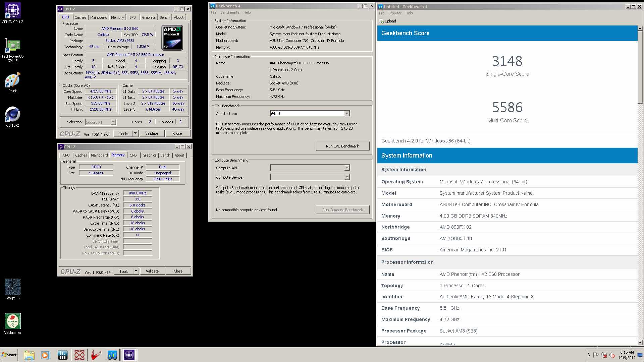Select the SPD tab in the lower CPU-Z window
The height and width of the screenshot is (362, 644).
click(133, 155)
